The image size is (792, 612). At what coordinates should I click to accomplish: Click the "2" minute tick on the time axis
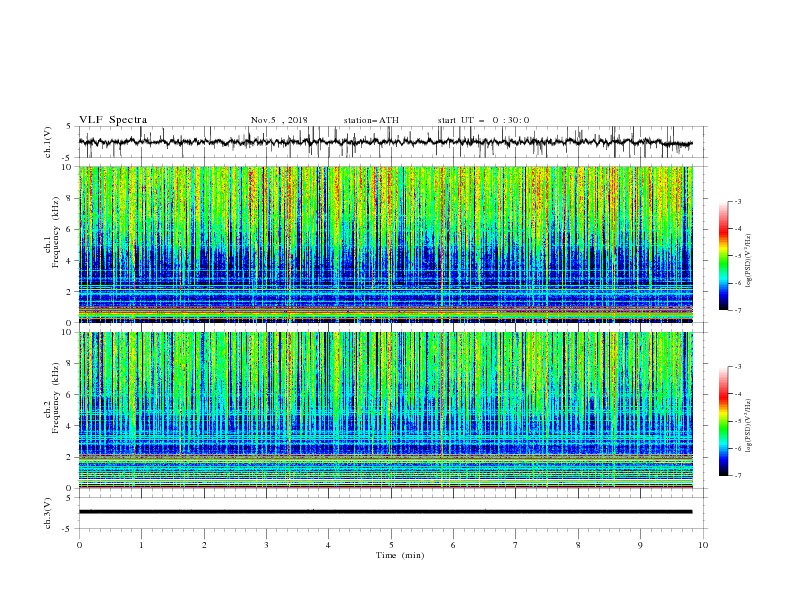point(204,545)
